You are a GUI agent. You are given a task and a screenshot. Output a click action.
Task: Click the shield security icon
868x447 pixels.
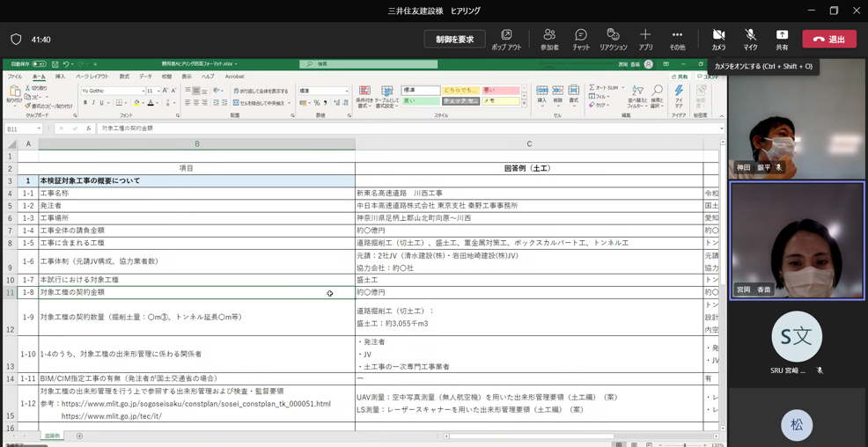tap(16, 40)
